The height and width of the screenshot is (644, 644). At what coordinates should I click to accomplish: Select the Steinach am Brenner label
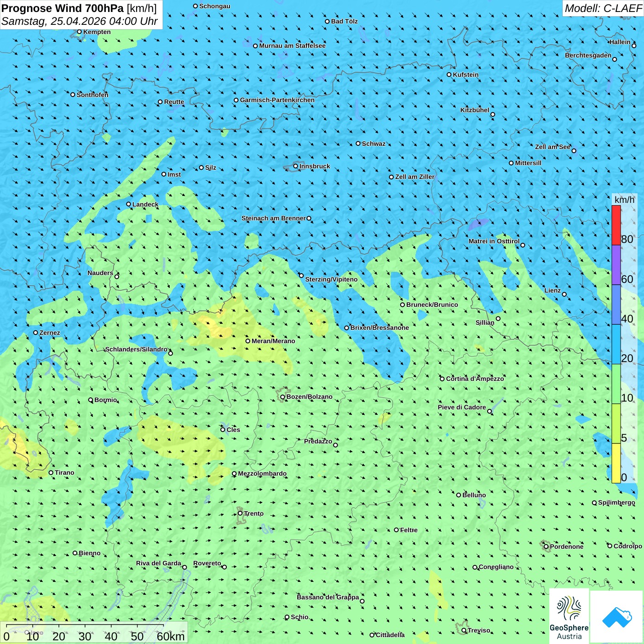[274, 218]
